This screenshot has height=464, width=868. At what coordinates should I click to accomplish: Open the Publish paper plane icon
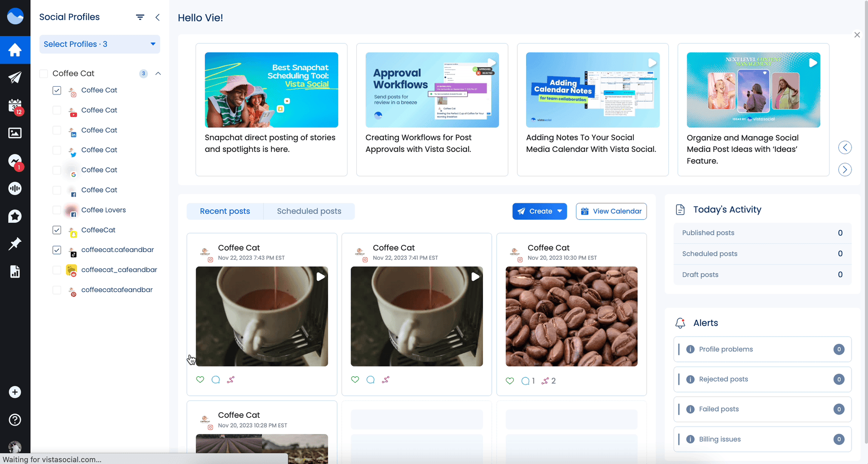pyautogui.click(x=15, y=78)
